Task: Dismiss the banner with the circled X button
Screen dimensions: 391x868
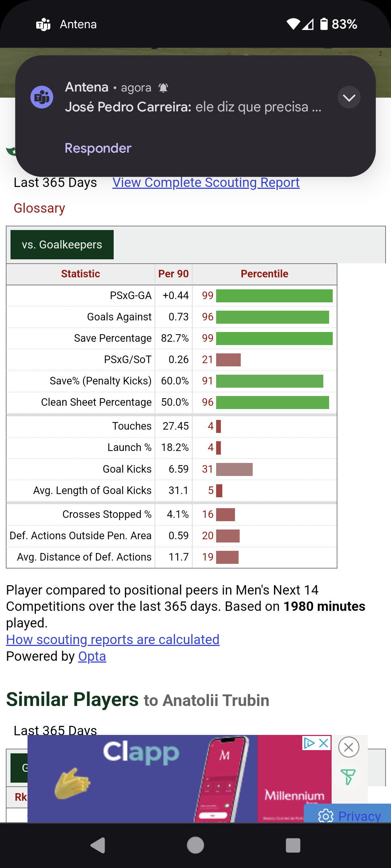Action: pyautogui.click(x=349, y=747)
